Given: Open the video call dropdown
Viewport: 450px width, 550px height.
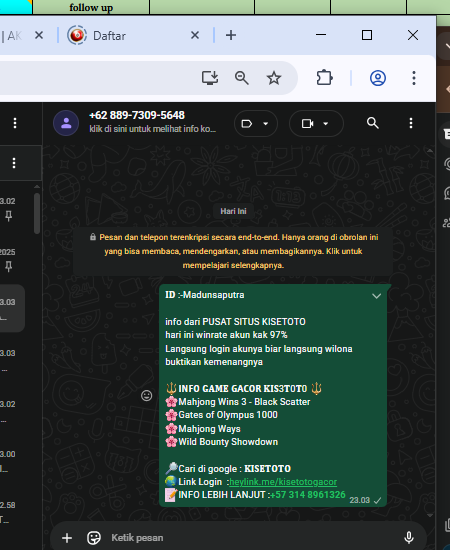Looking at the screenshot, I should tap(316, 123).
